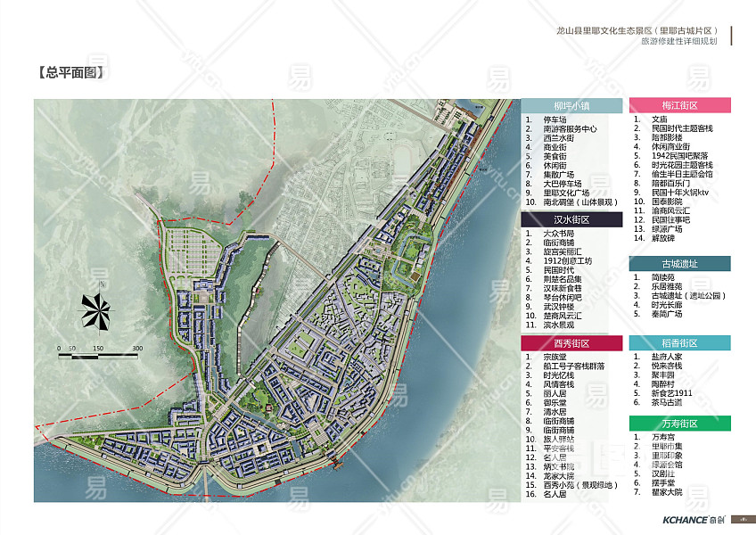
Task: Click the 【总平面图】 heading
Action: [70, 72]
